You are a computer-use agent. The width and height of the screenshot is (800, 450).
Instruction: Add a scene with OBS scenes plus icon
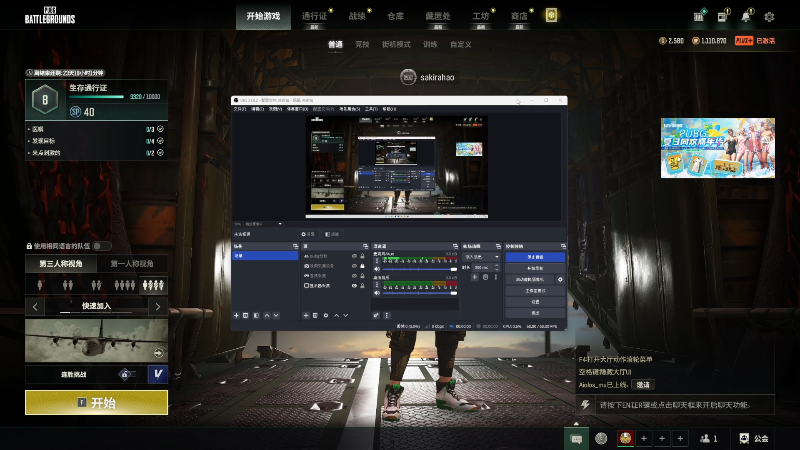pyautogui.click(x=236, y=316)
